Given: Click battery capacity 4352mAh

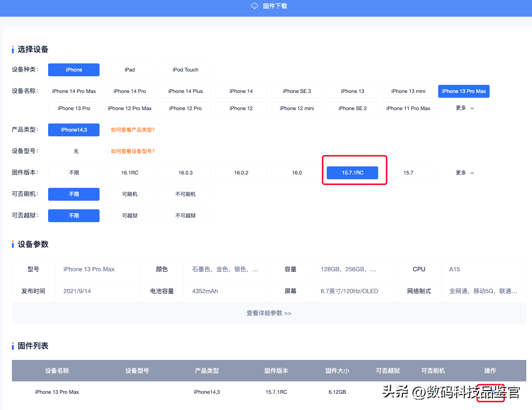Looking at the screenshot, I should (x=205, y=291).
